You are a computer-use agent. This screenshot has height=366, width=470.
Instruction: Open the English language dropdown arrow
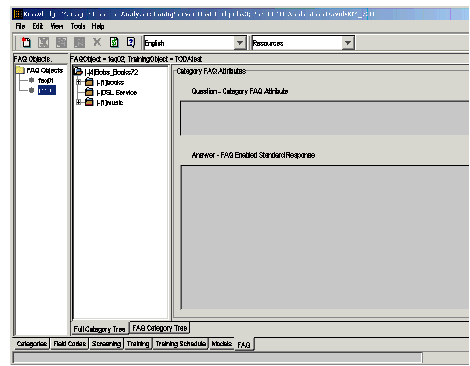pyautogui.click(x=240, y=43)
